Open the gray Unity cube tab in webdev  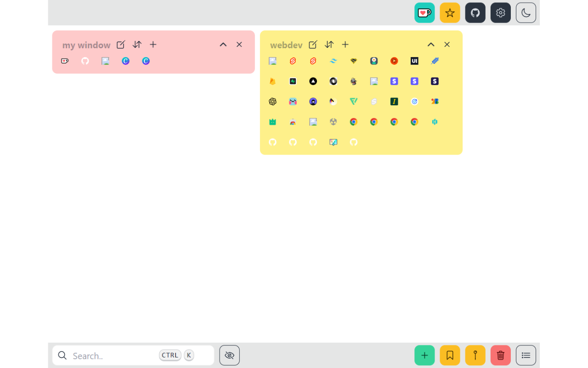(334, 121)
